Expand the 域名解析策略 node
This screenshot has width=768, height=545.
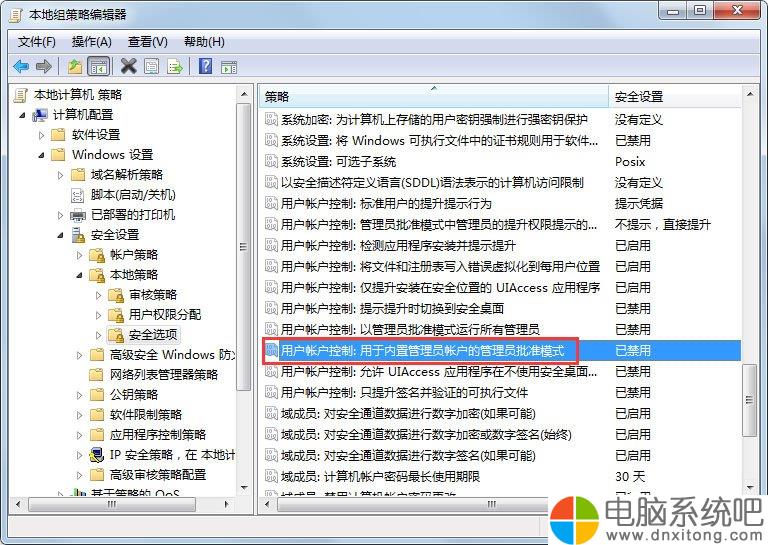coord(61,175)
